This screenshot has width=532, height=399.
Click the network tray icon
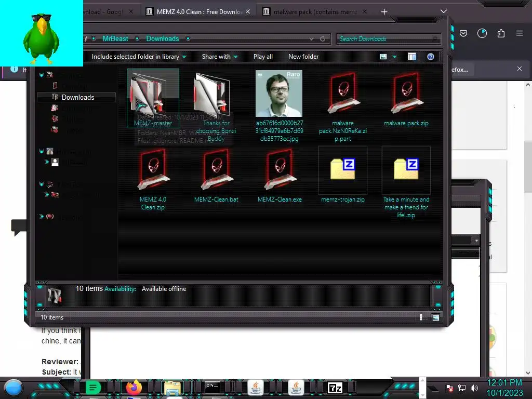pos(462,388)
